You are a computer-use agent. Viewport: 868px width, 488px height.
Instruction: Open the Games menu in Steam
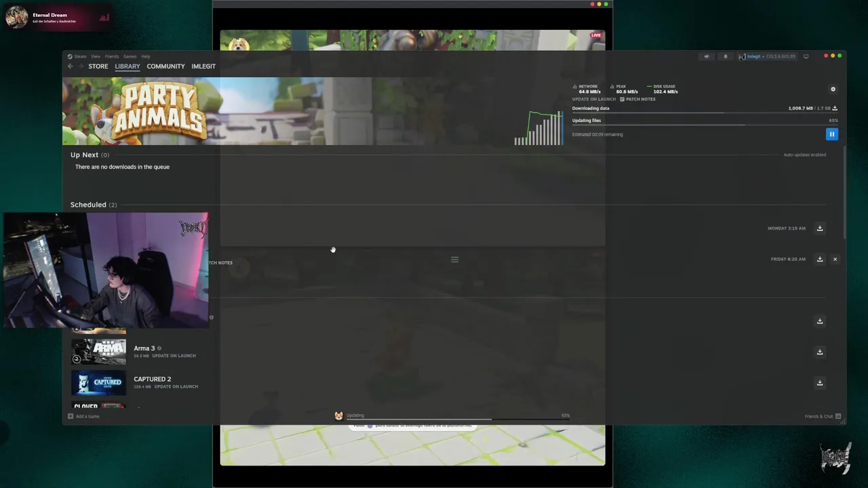tap(130, 56)
